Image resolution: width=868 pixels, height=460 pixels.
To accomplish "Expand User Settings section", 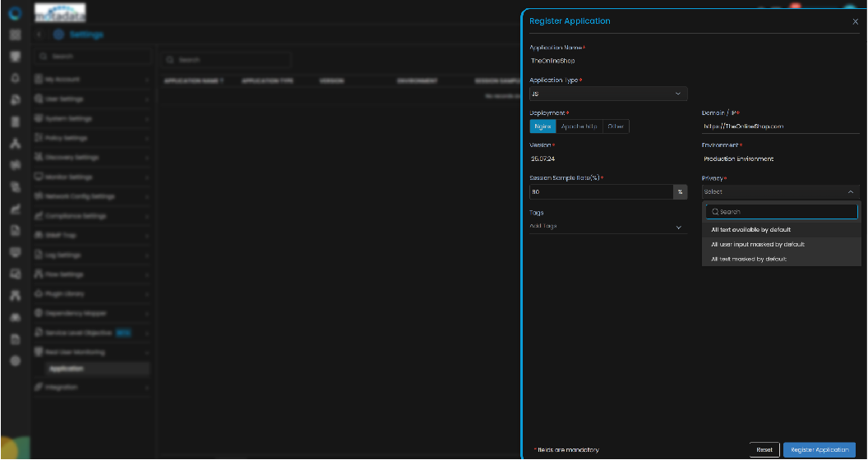I will (x=92, y=99).
